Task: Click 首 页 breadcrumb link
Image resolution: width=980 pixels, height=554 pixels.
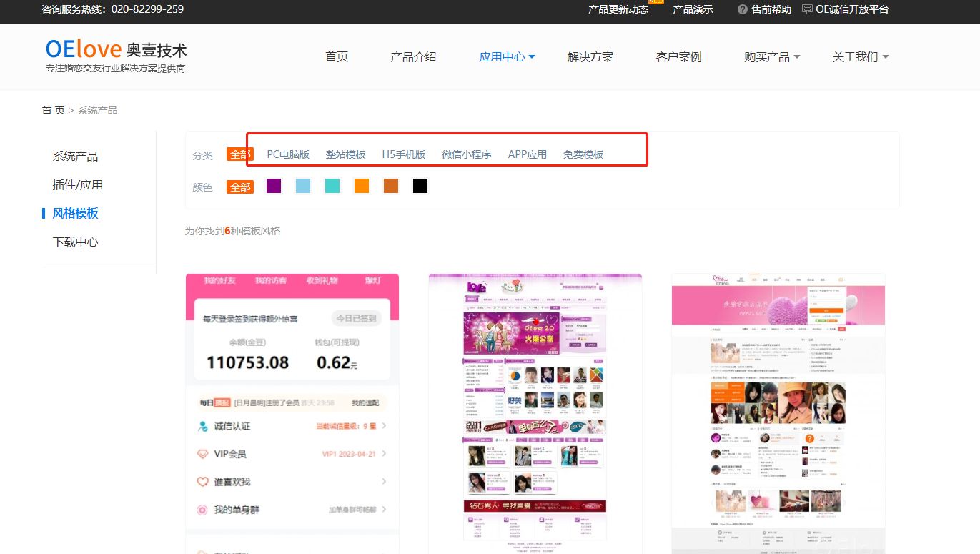Action: tap(54, 110)
